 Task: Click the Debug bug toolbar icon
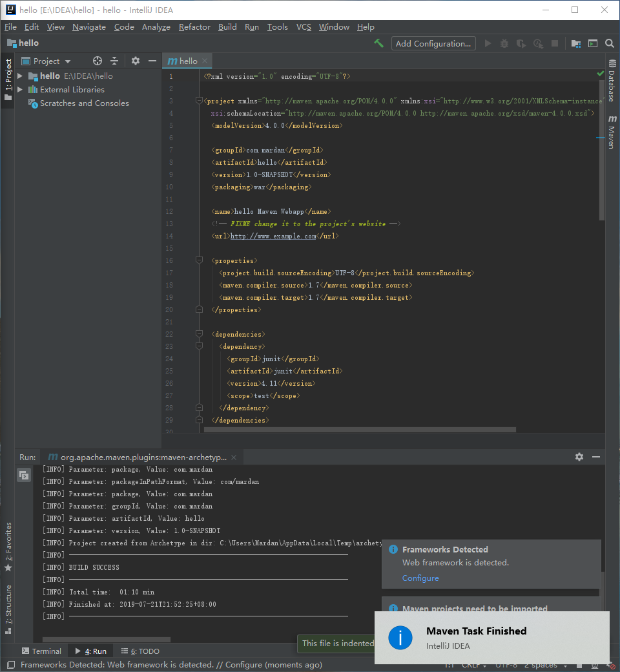(x=504, y=43)
